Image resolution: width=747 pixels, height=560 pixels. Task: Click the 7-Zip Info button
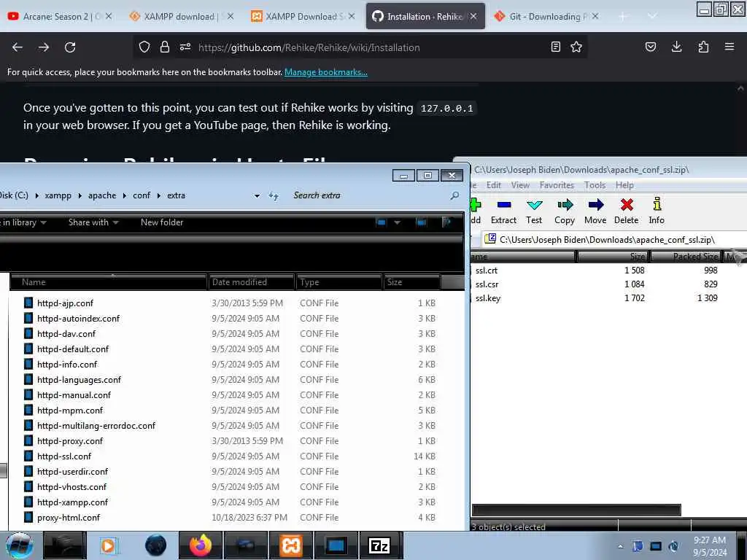click(x=657, y=211)
